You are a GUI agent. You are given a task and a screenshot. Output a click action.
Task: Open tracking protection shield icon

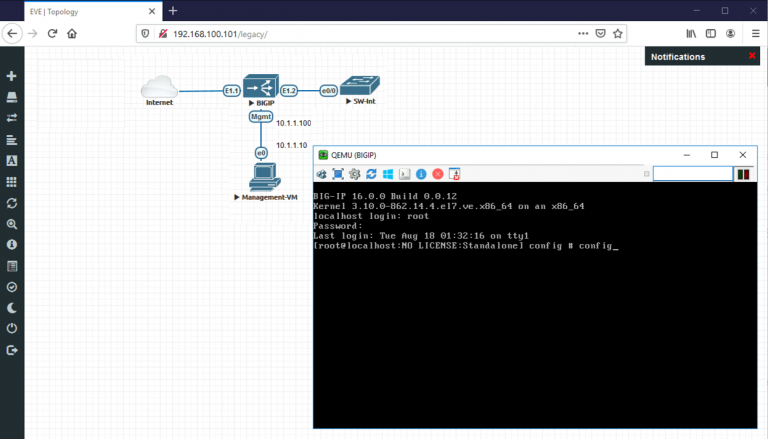coord(145,33)
